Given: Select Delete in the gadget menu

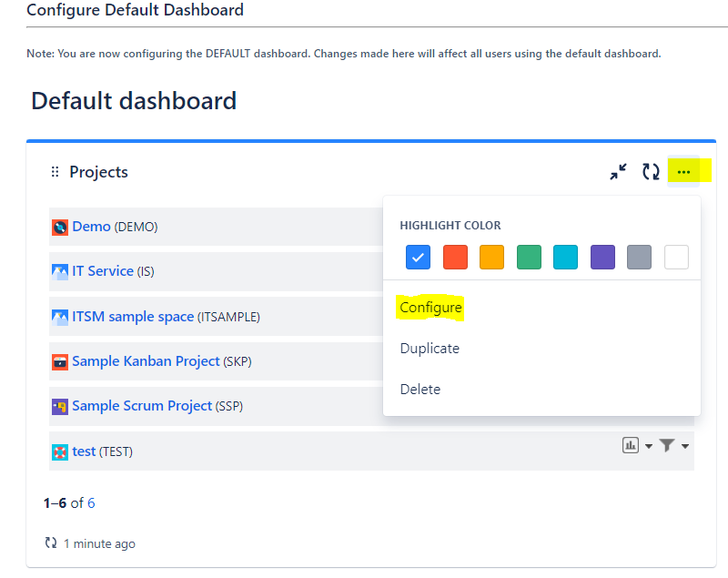Looking at the screenshot, I should 420,389.
